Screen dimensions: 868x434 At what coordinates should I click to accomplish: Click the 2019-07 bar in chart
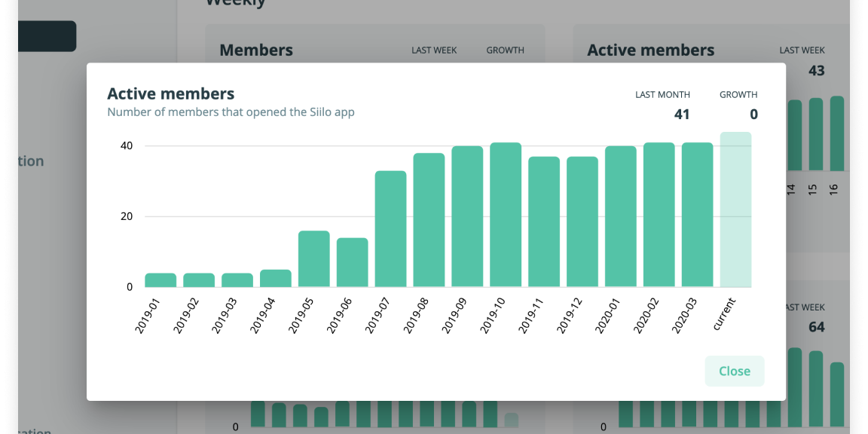coord(390,229)
